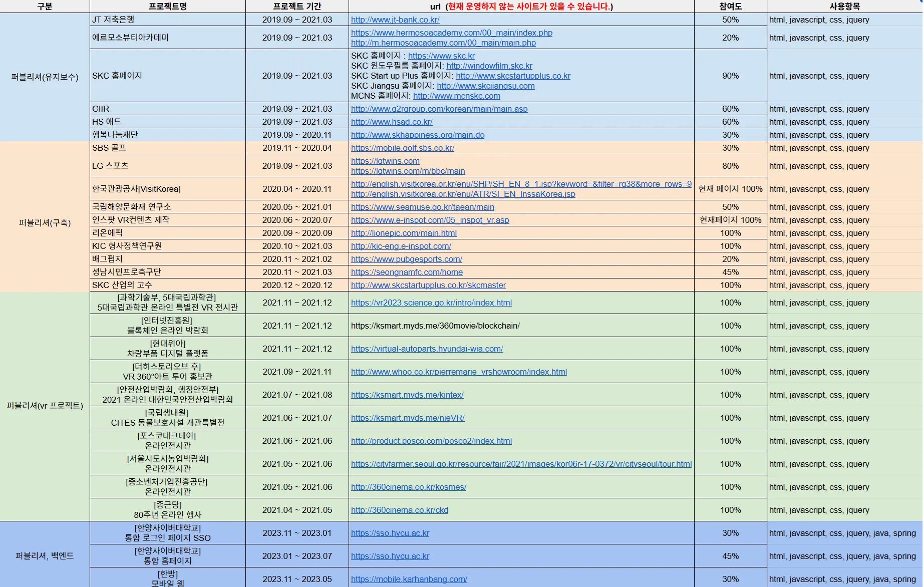Select the SKC 산업의 고수 project cell
Viewport: 924px width, 587px height.
(168, 285)
